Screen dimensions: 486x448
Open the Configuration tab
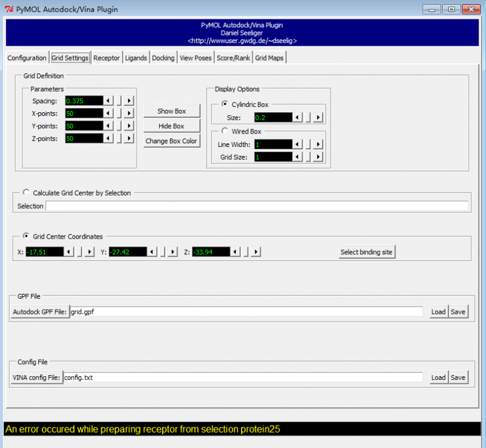click(27, 58)
